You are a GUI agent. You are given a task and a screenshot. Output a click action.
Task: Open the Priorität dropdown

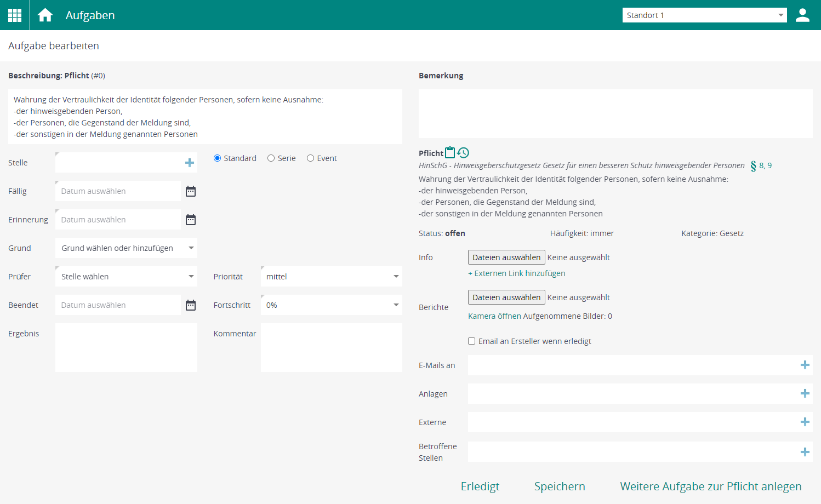click(x=331, y=276)
